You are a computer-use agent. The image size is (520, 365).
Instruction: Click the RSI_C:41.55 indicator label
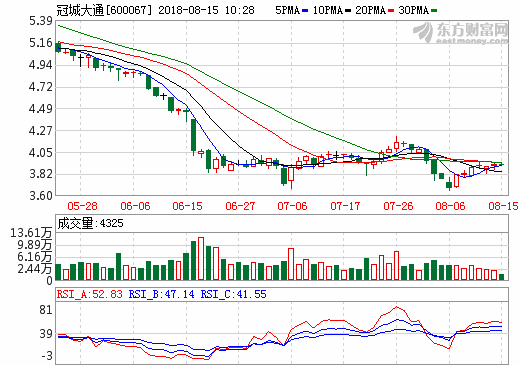point(233,294)
